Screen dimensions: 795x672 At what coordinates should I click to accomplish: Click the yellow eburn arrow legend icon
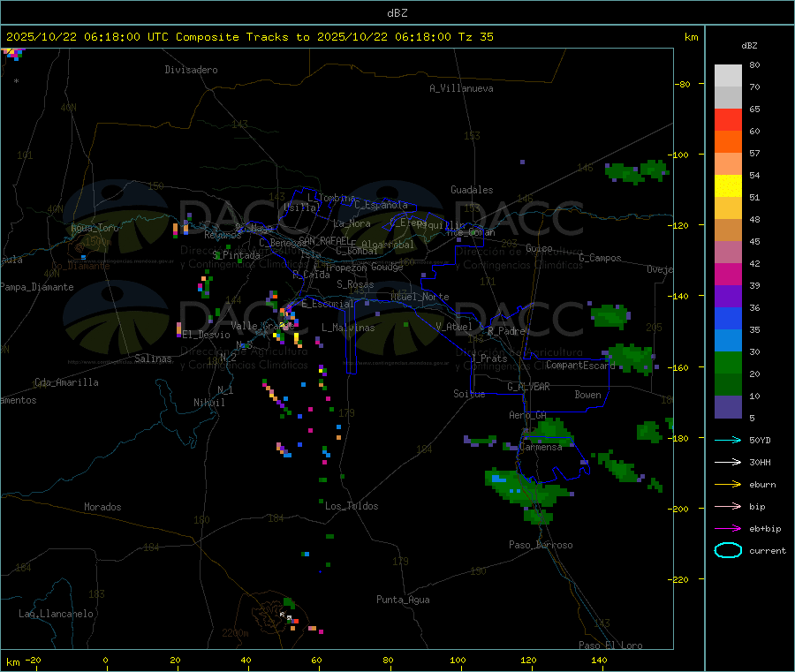point(728,485)
